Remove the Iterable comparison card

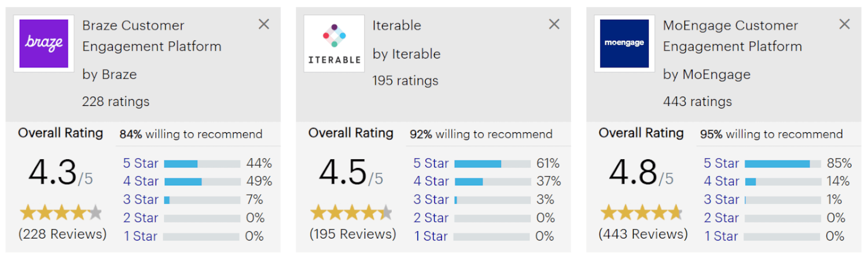(x=554, y=24)
